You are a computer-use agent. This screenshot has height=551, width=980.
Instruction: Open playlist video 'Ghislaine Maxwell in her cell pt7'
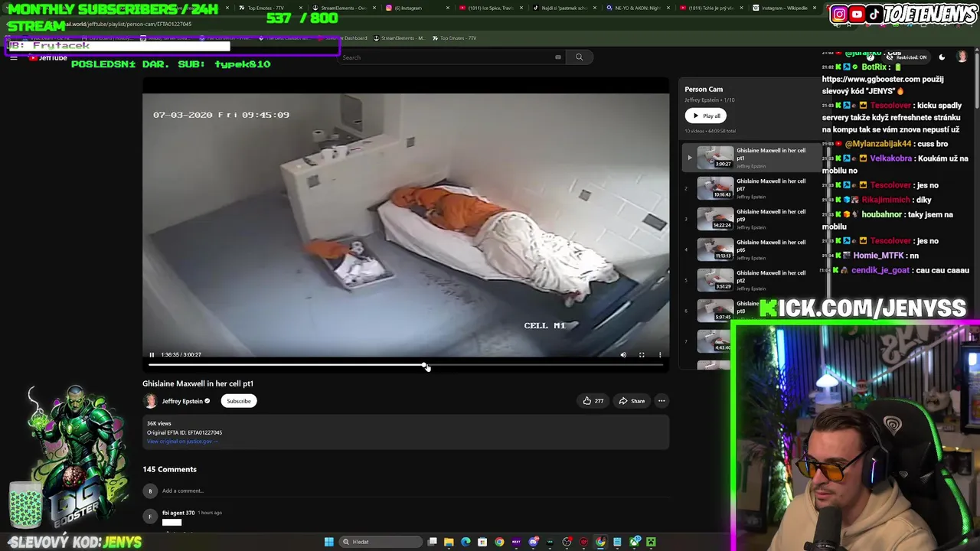[751, 188]
